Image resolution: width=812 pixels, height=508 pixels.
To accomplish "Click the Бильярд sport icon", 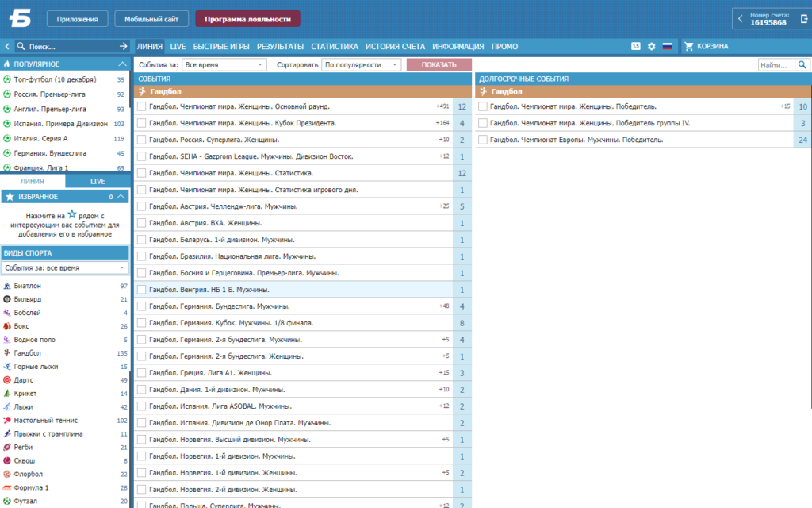I will click(7, 299).
